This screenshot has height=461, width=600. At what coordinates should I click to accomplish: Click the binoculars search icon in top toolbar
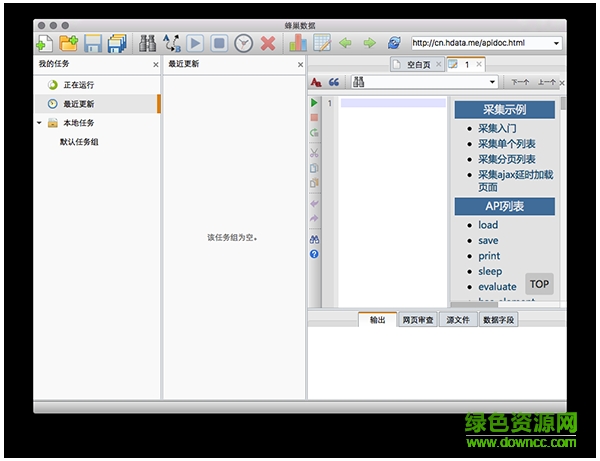click(147, 43)
